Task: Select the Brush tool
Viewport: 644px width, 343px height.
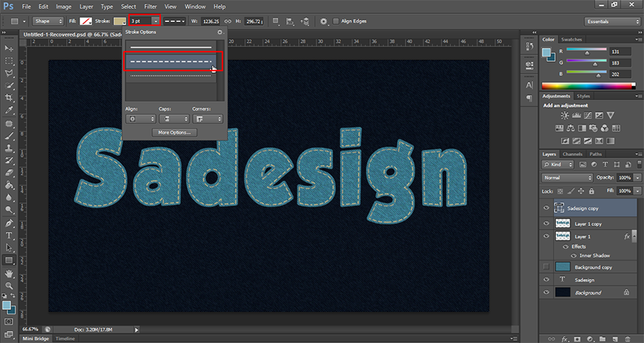Action: pyautogui.click(x=9, y=135)
